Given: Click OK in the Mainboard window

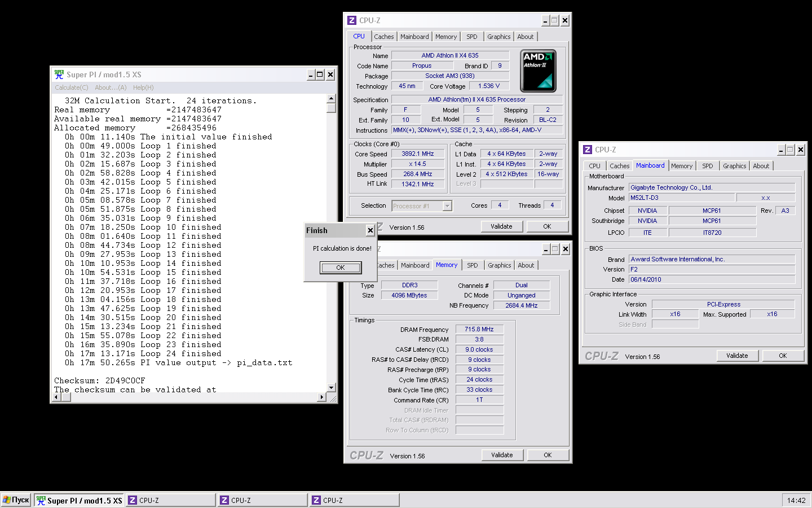Looking at the screenshot, I should [x=783, y=356].
